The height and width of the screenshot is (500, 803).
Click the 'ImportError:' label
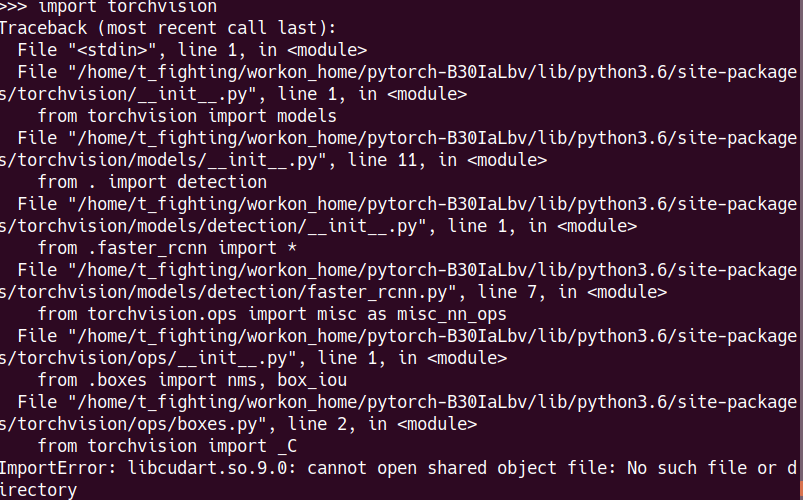(59, 468)
